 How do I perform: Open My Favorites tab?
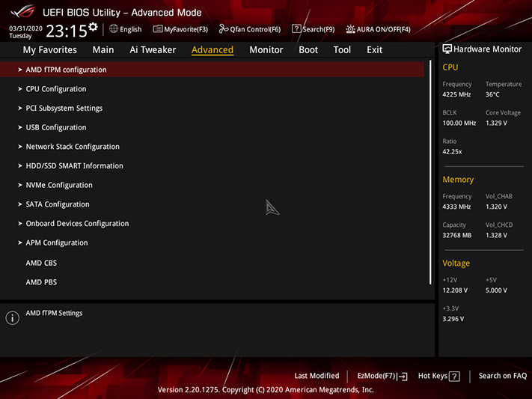click(50, 50)
